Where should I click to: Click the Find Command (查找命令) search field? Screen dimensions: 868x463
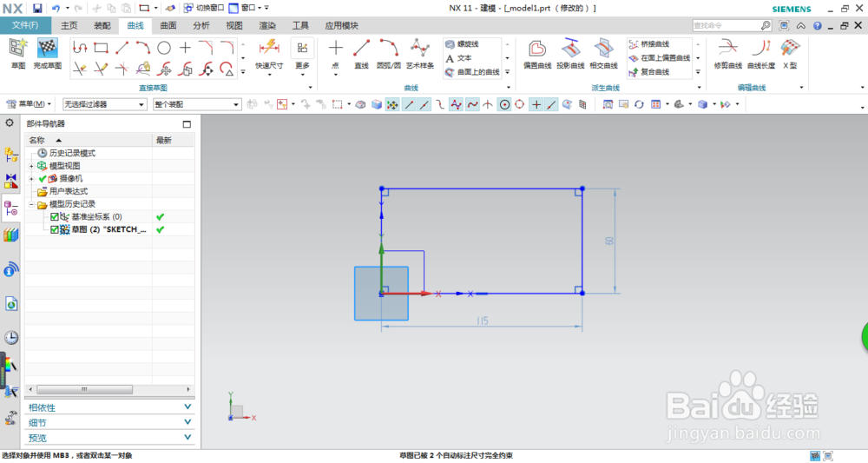coord(727,25)
